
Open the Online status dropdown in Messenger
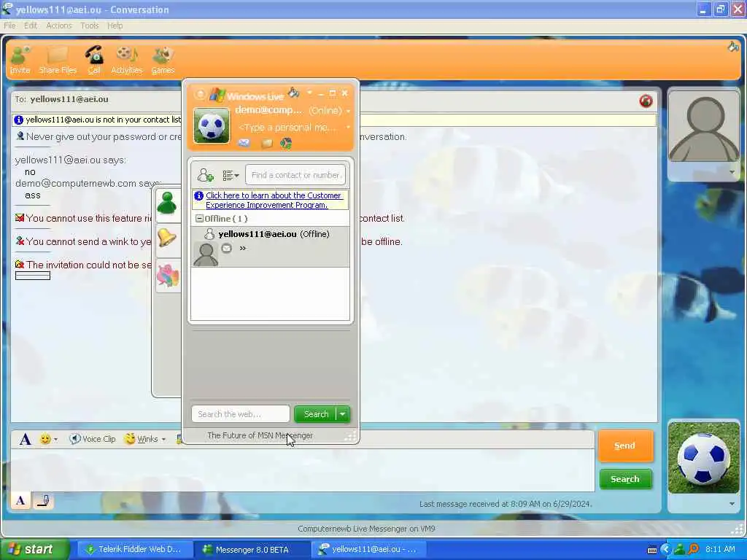(x=348, y=111)
